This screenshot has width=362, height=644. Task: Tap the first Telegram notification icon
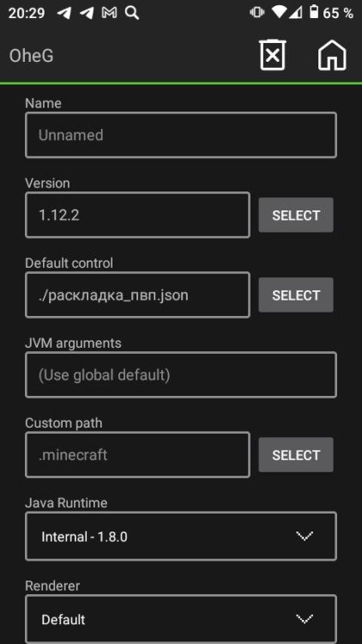[64, 13]
